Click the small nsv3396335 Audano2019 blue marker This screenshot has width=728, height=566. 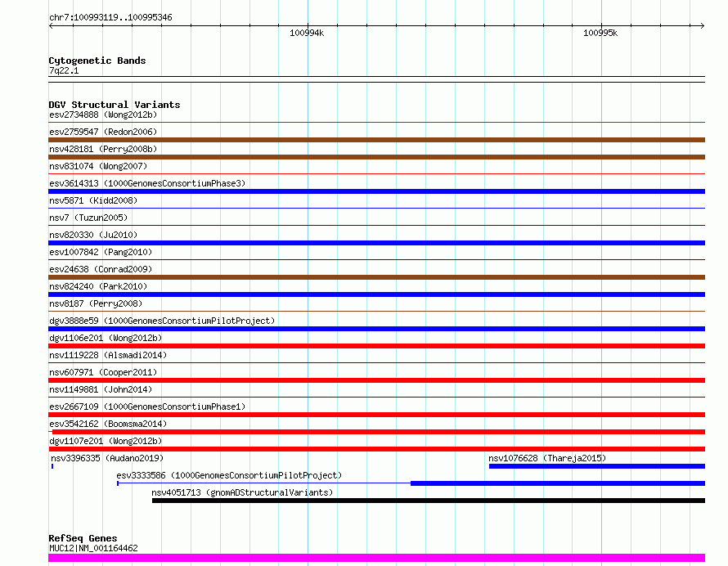click(52, 466)
